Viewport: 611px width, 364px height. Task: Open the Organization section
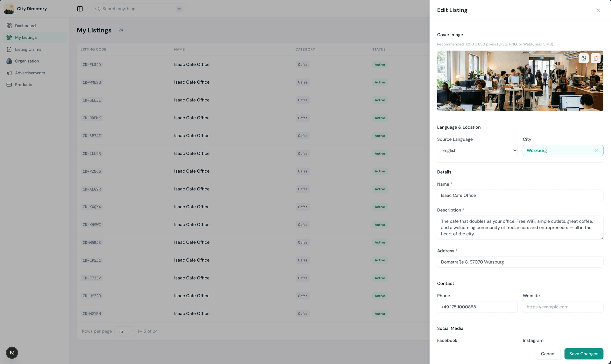[x=27, y=61]
